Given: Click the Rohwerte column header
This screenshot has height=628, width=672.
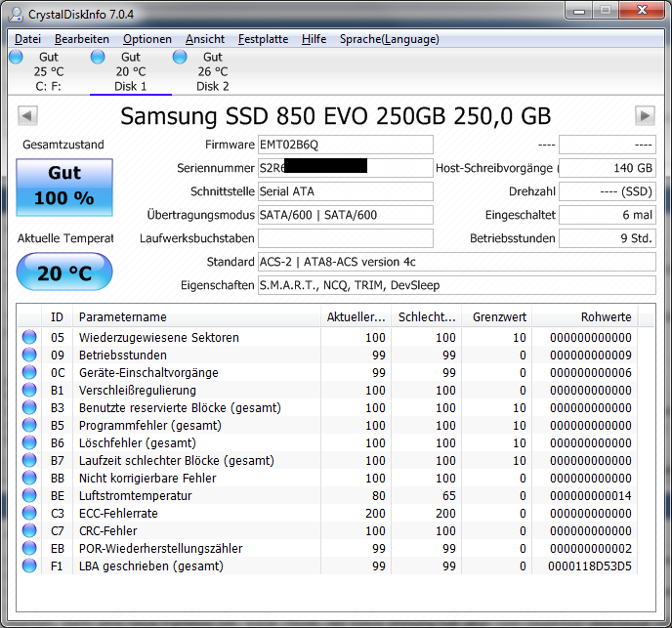Looking at the screenshot, I should [584, 316].
